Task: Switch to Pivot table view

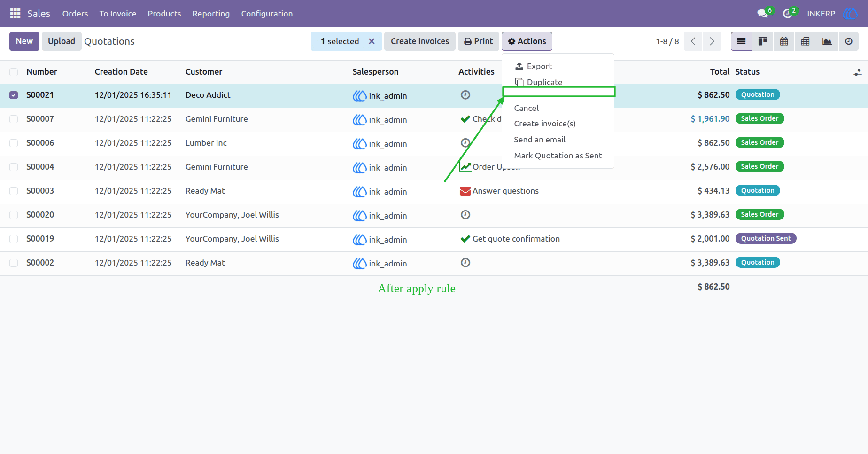Action: point(805,41)
